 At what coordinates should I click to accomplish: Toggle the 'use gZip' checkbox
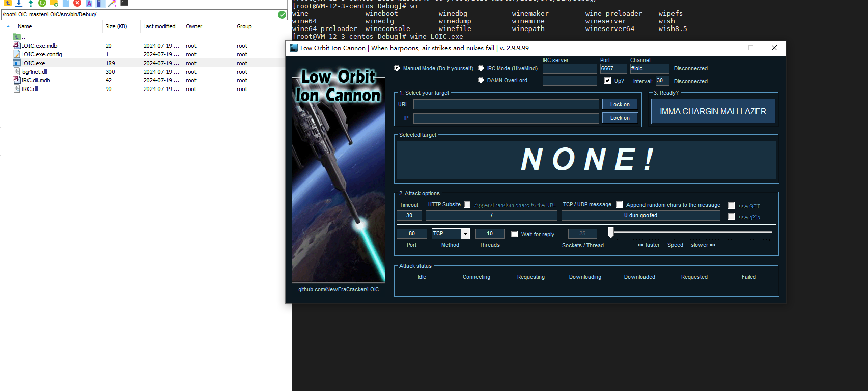731,217
